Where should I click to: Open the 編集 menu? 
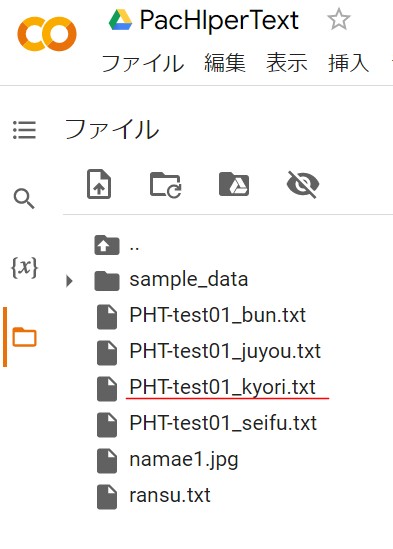(225, 63)
